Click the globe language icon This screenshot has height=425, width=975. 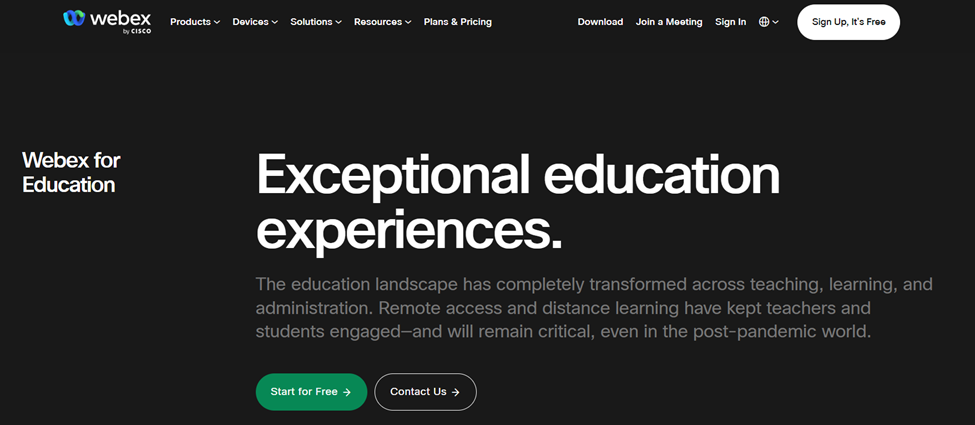[x=764, y=22]
